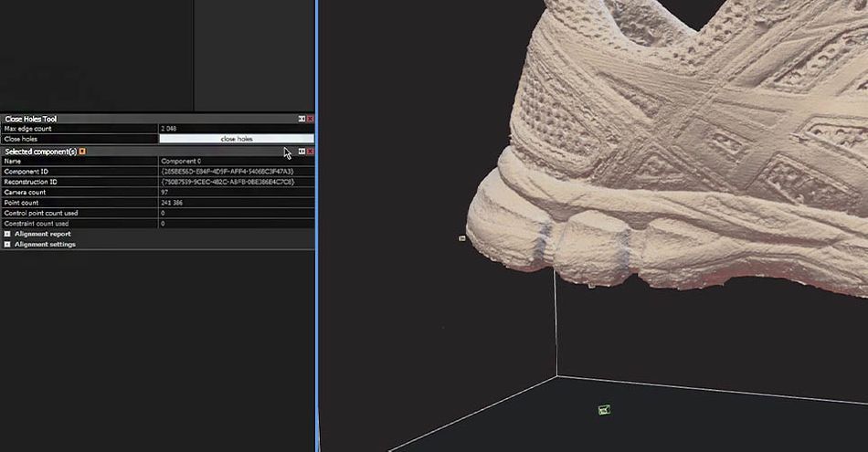This screenshot has width=868, height=452.
Task: Float the Selected component(s) panel
Action: coord(302,151)
